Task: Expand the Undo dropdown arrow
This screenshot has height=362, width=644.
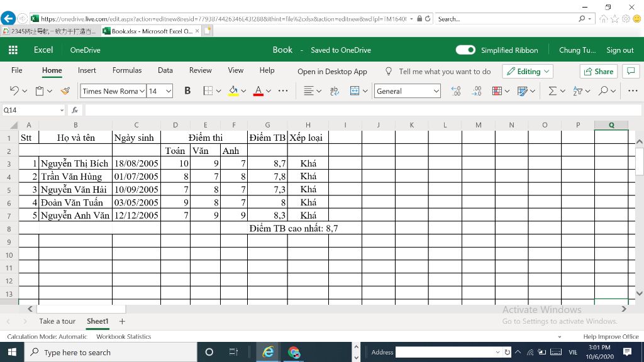Action: click(x=25, y=90)
